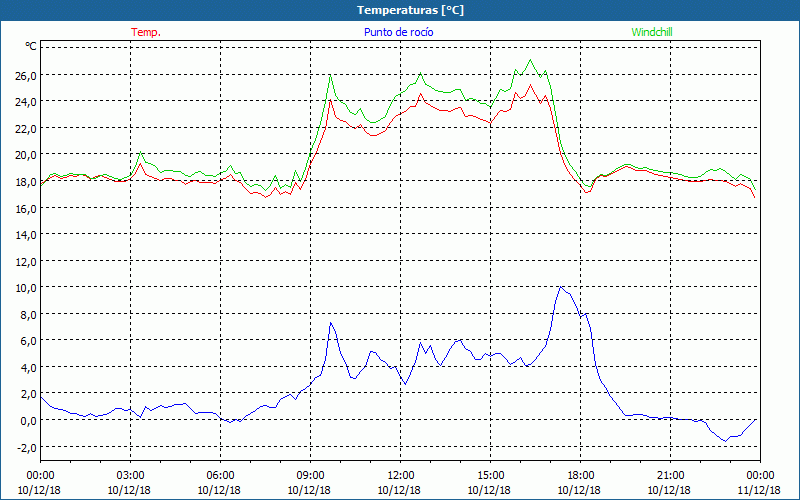This screenshot has width=800, height=500.
Task: Click the "Temperaturas [°C]" chart title
Action: coord(410,10)
